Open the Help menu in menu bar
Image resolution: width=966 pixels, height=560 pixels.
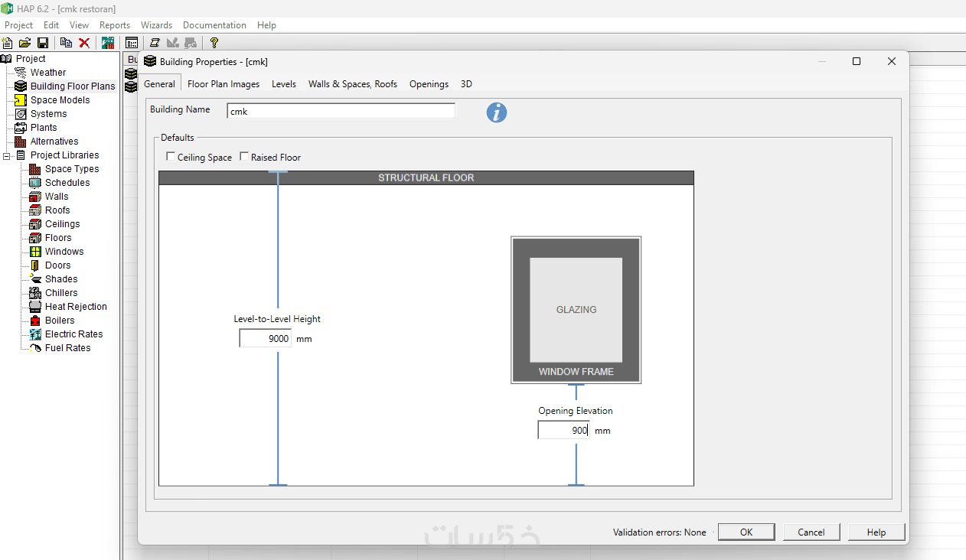coord(266,25)
